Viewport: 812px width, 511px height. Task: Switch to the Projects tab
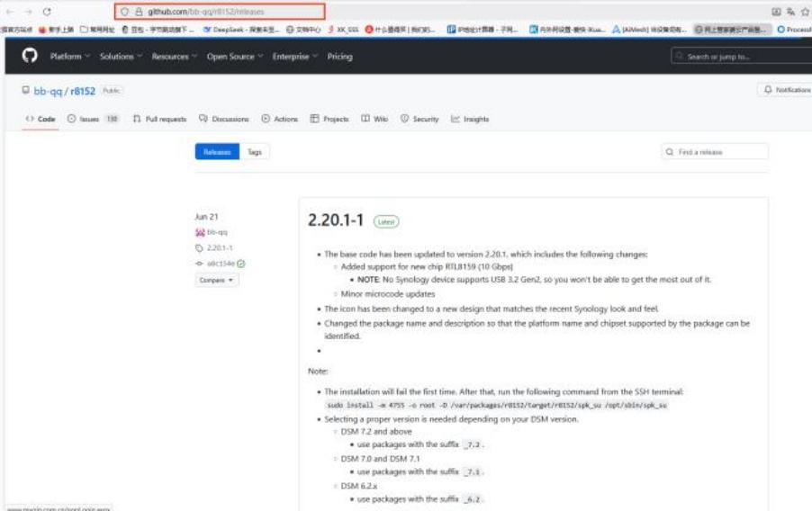click(x=329, y=119)
